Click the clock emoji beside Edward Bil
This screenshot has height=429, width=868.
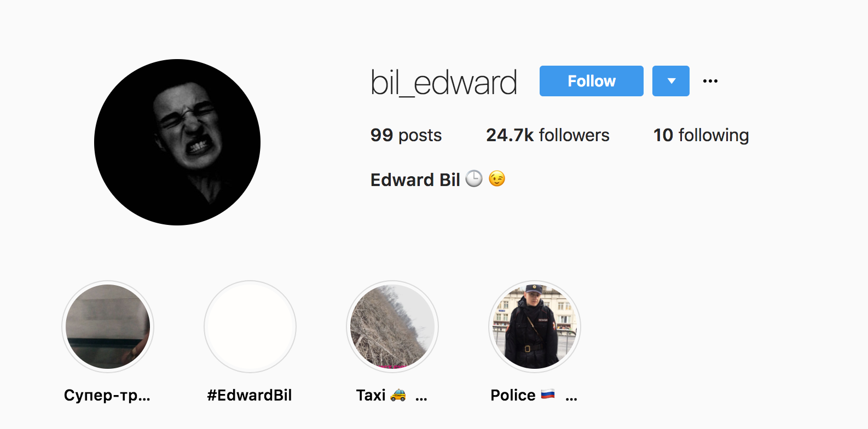point(474,178)
